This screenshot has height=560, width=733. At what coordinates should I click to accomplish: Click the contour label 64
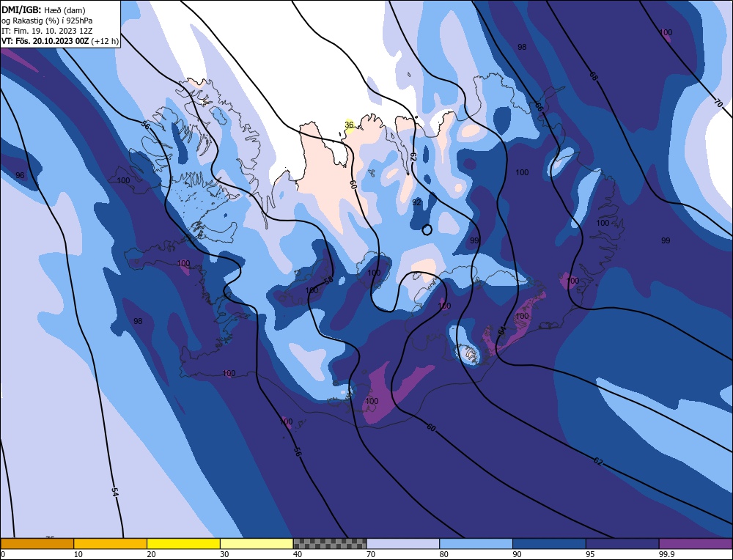point(501,331)
